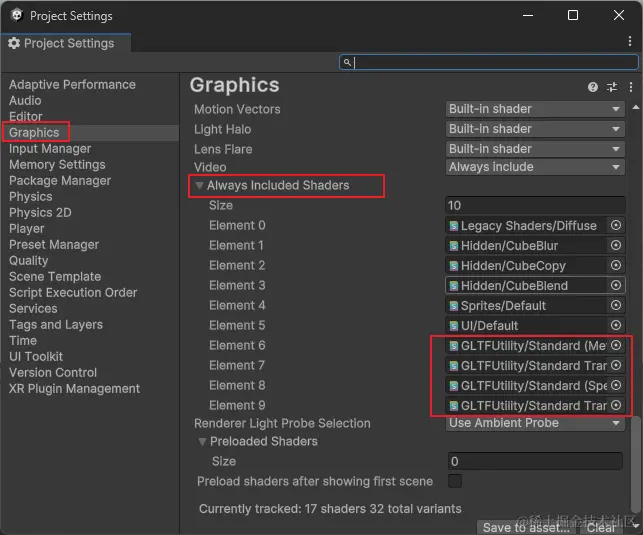Open Script Execution Order settings
This screenshot has width=643, height=535.
tap(73, 292)
